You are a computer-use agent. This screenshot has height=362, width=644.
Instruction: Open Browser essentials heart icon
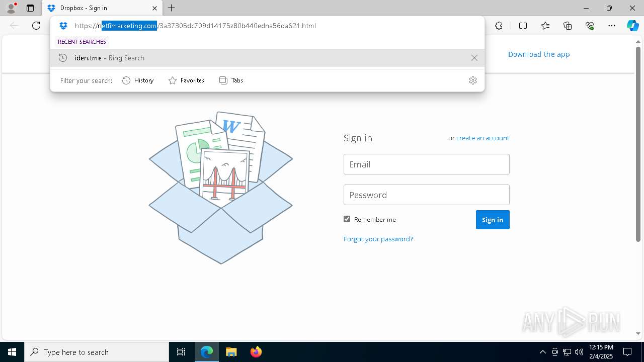(x=590, y=26)
